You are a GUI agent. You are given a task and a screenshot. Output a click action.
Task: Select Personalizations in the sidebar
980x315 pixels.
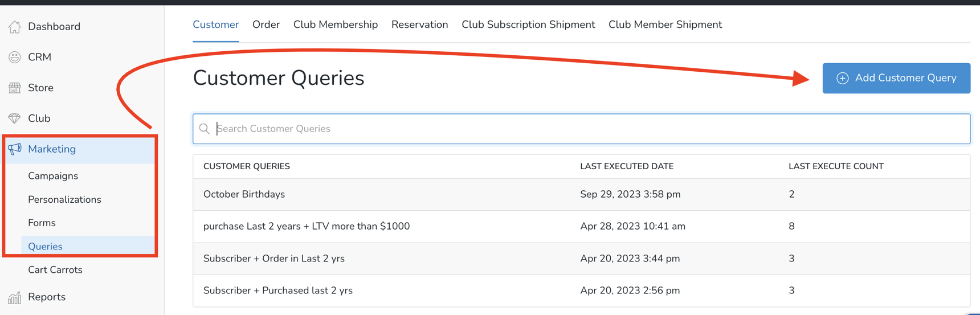point(64,199)
